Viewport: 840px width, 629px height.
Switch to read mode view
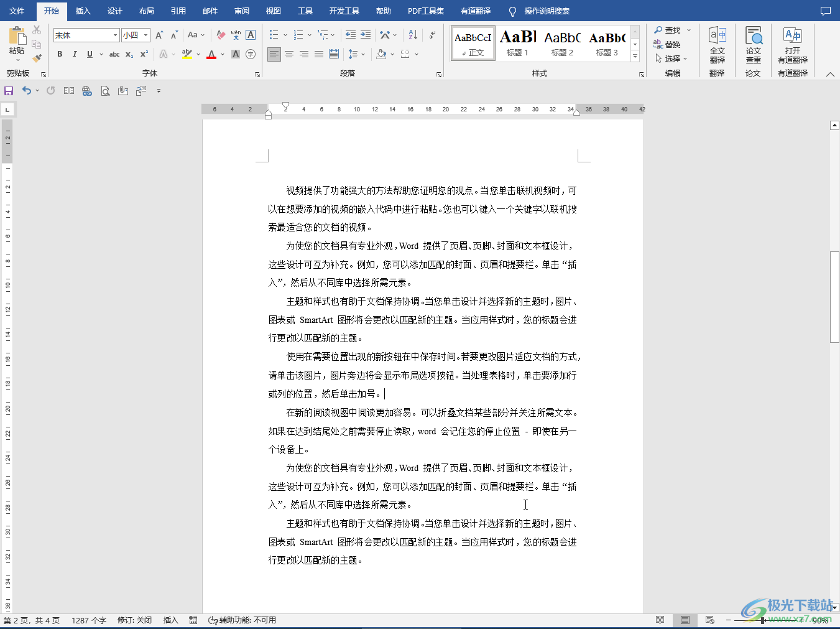pyautogui.click(x=660, y=620)
